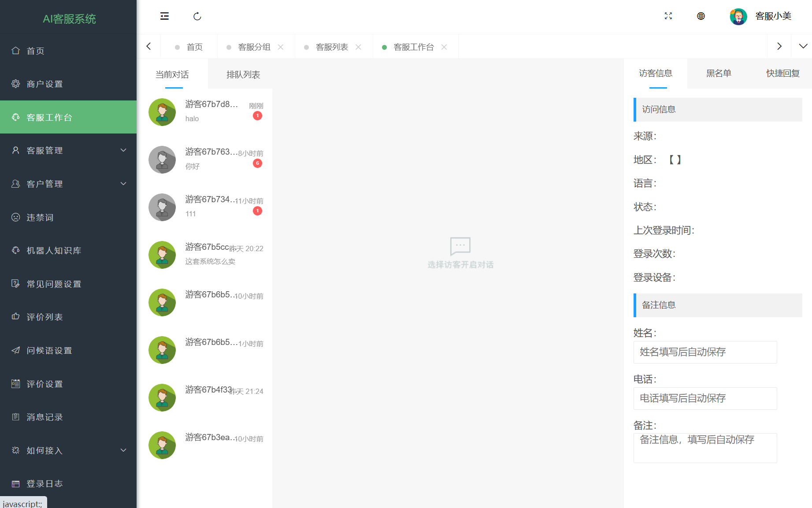This screenshot has width=812, height=508.
Task: Click the 姓名 input field
Action: coord(705,352)
